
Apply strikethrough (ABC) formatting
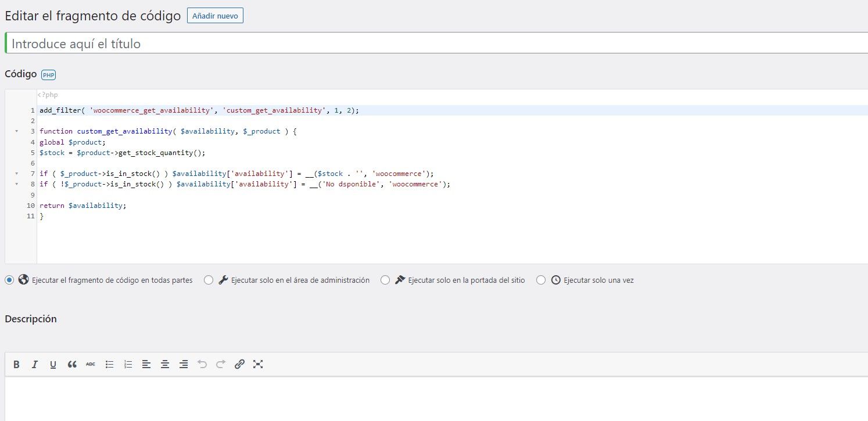(x=91, y=364)
